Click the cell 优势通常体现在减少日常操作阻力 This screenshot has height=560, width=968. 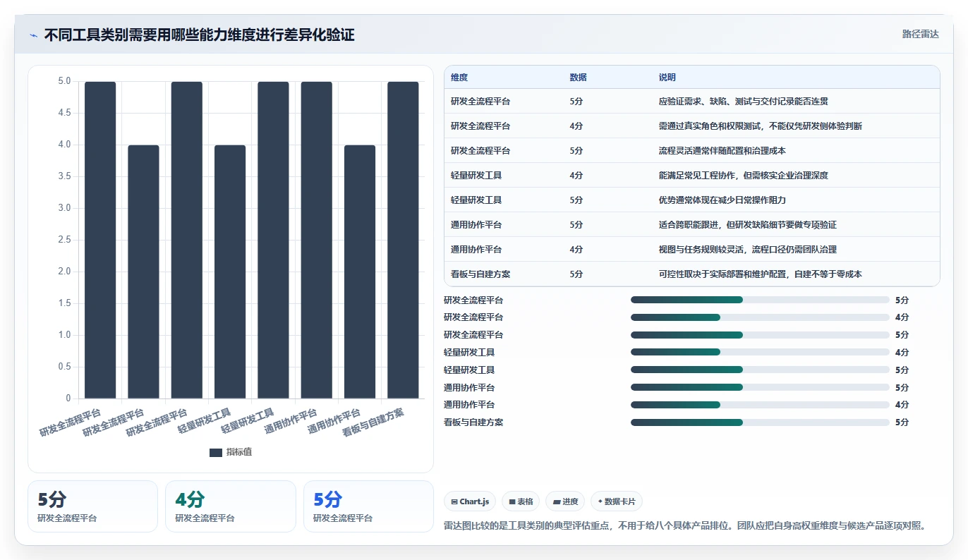[x=722, y=200]
